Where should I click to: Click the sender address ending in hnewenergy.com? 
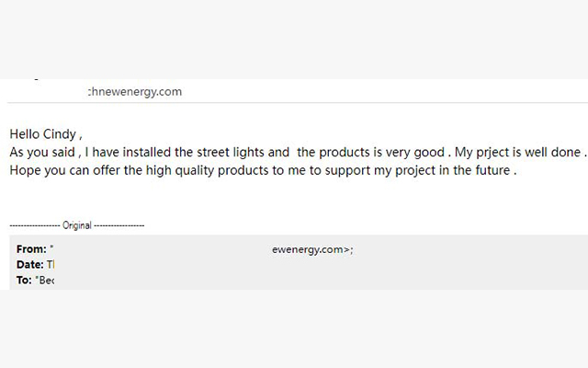(135, 92)
